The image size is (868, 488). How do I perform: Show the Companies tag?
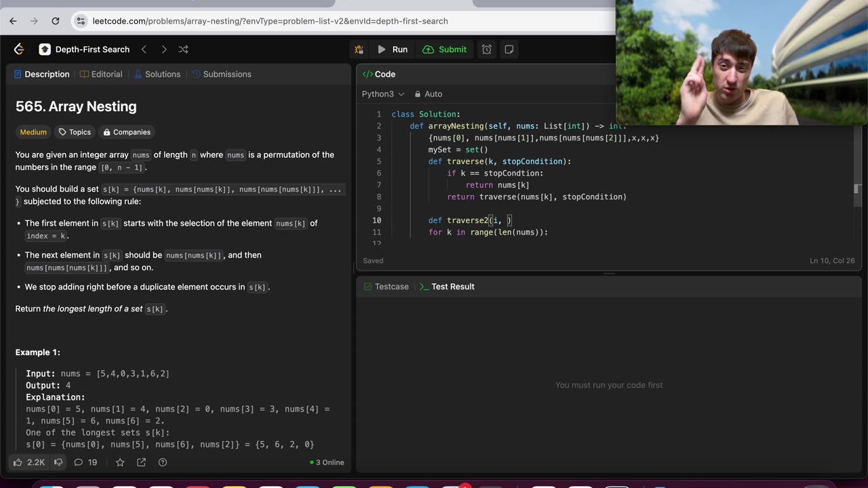pos(126,132)
